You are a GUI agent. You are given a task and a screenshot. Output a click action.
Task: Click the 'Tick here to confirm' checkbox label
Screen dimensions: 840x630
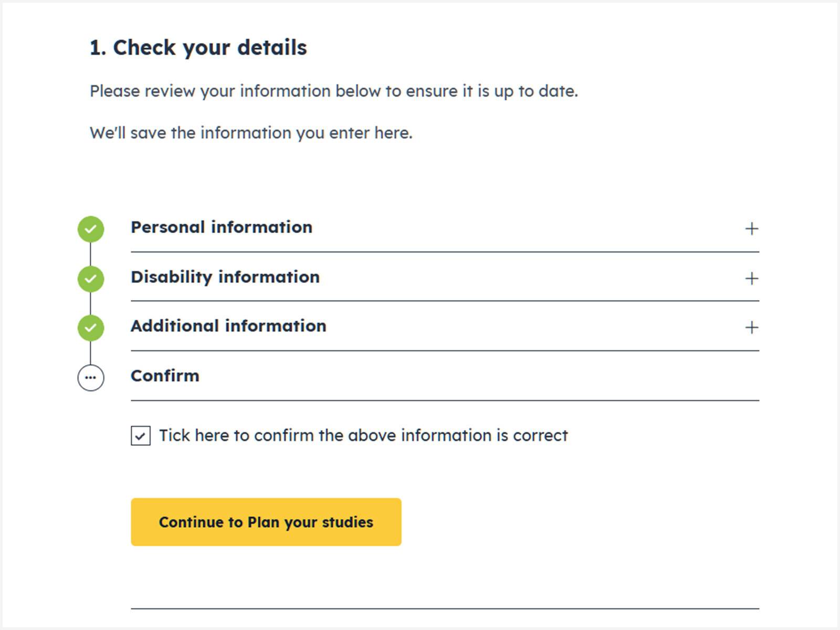[363, 436]
